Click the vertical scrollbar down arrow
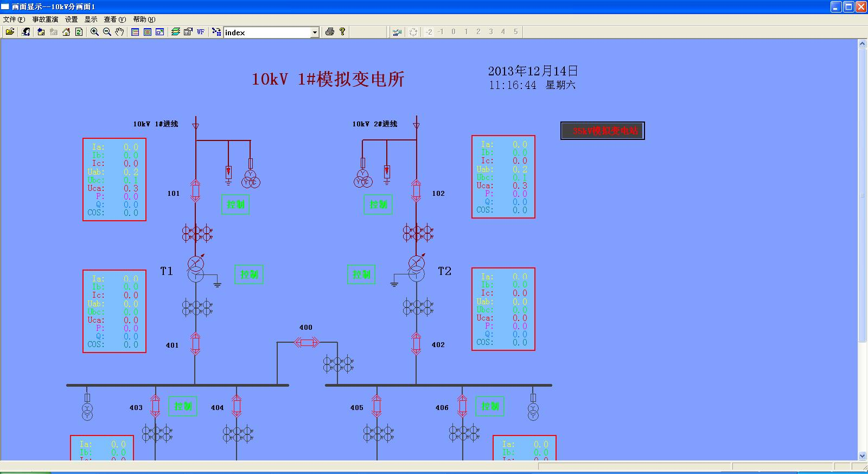The width and height of the screenshot is (868, 474). click(862, 456)
